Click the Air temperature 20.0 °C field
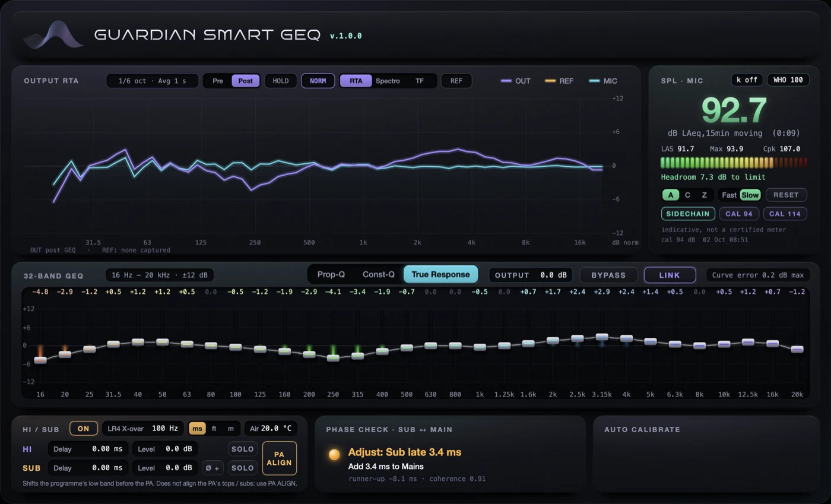Screen dimensions: 831x504 pyautogui.click(x=271, y=429)
